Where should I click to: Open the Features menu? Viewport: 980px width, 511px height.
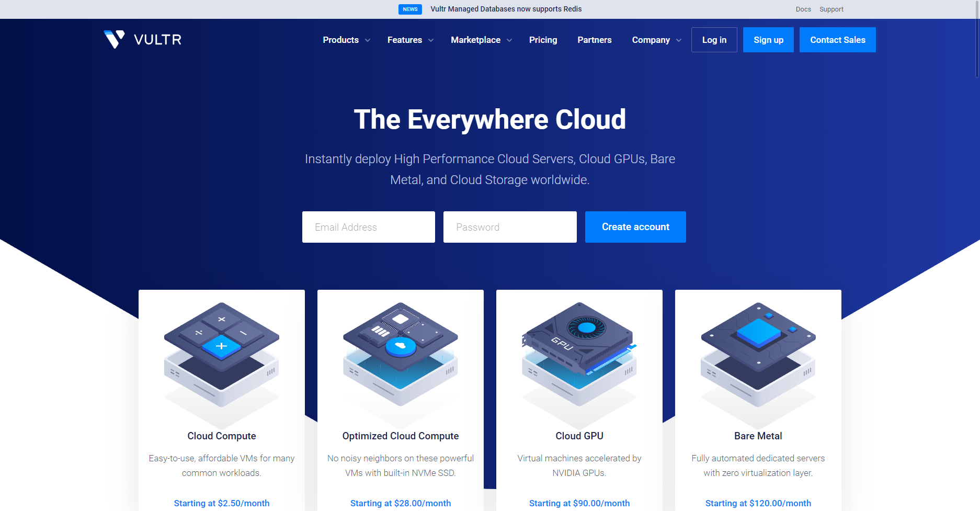pos(405,40)
